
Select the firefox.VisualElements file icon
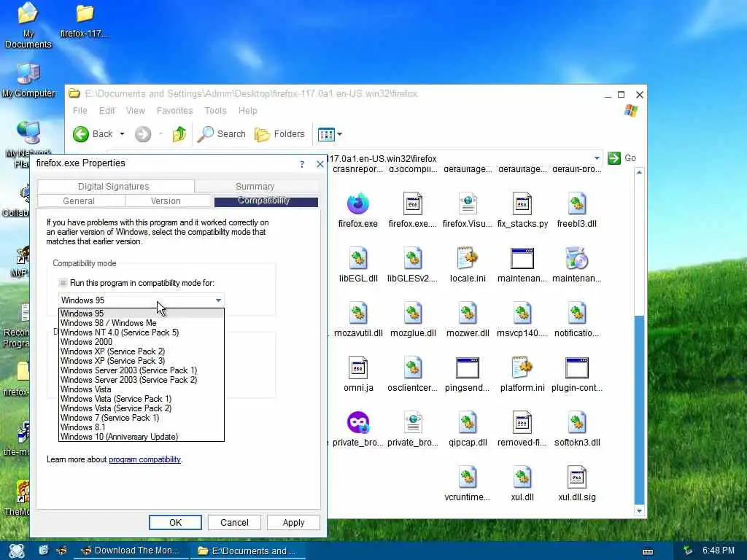pos(468,204)
